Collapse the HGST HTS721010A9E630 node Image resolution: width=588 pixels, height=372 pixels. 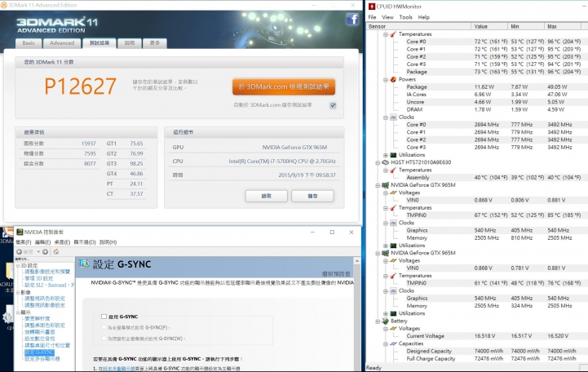(378, 163)
